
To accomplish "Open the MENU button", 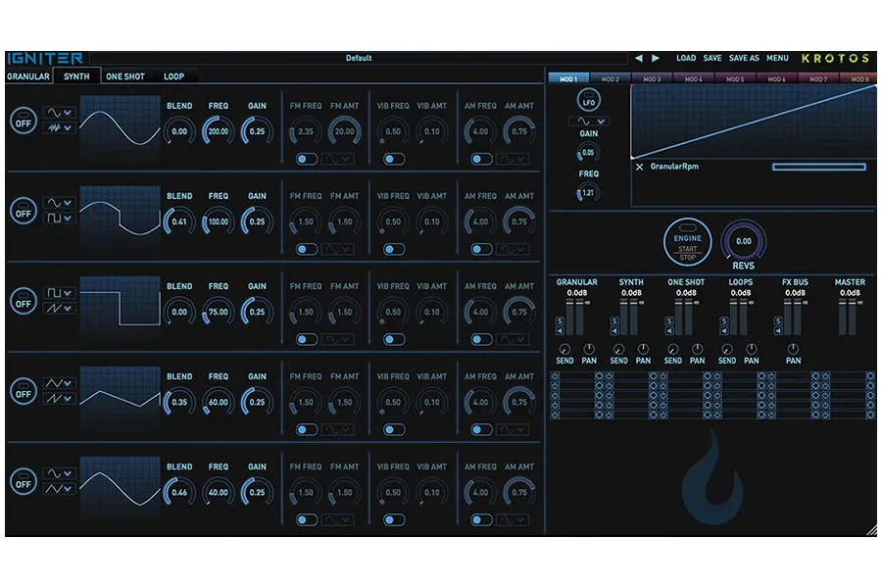I will click(x=777, y=58).
